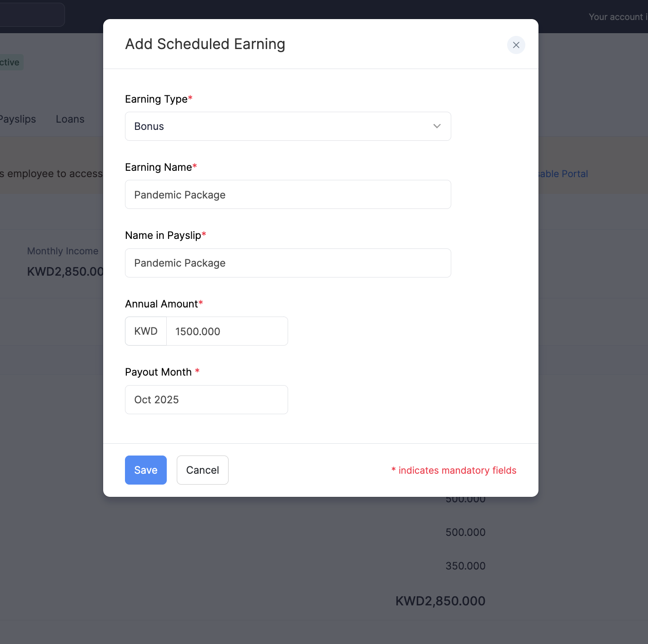Save the scheduled earning
This screenshot has width=648, height=644.
pos(145,470)
